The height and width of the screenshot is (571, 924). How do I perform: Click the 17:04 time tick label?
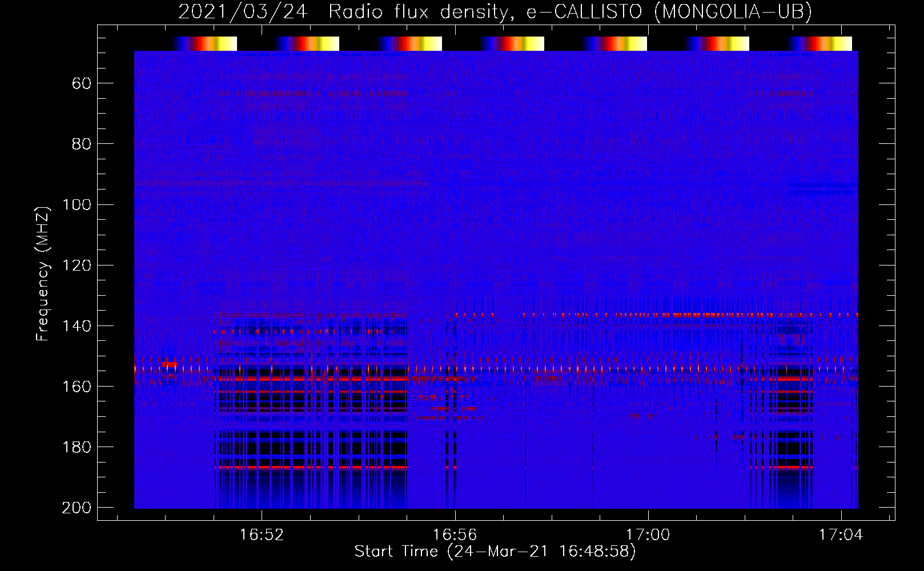click(x=841, y=535)
